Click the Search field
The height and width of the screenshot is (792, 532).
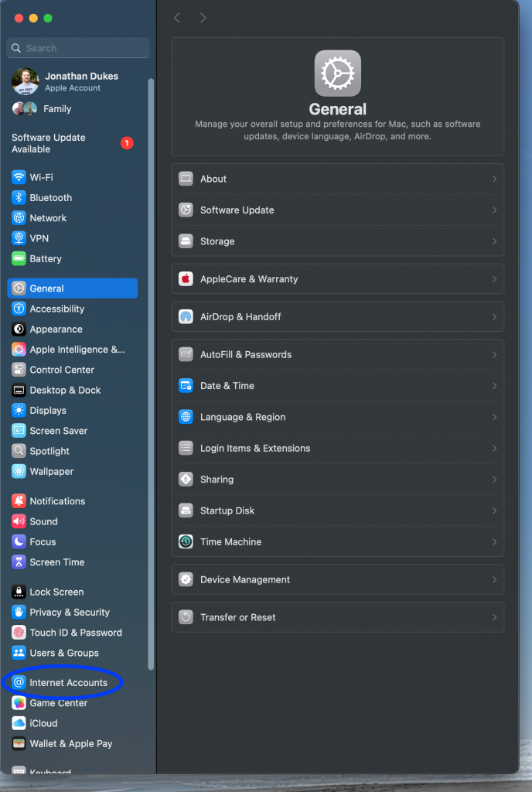coord(78,48)
